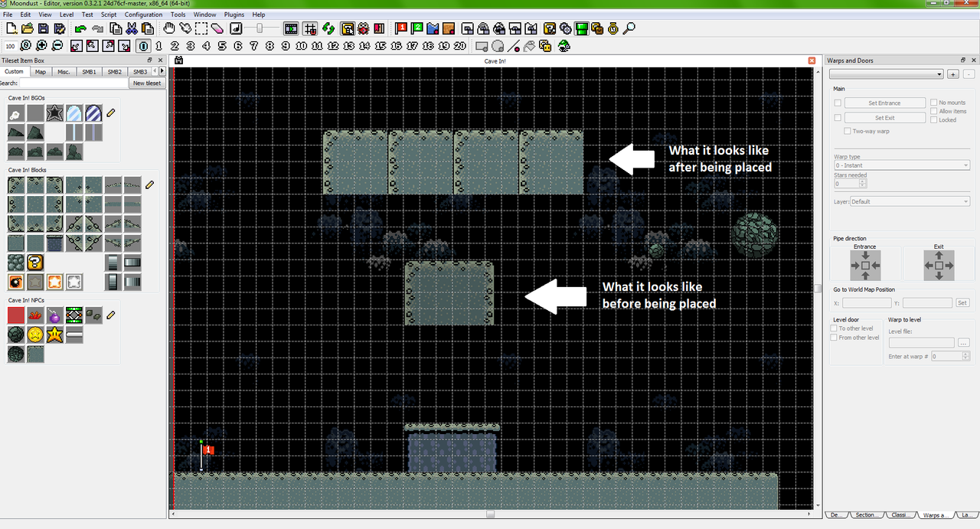Screen dimensions: 980x529
Task: Set player 1 start point
Action: click(x=401, y=28)
